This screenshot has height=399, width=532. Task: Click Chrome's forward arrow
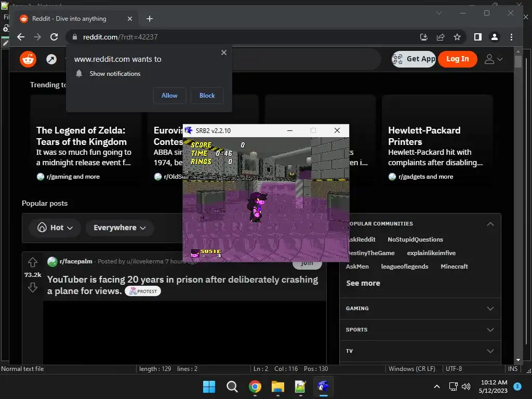pos(37,37)
